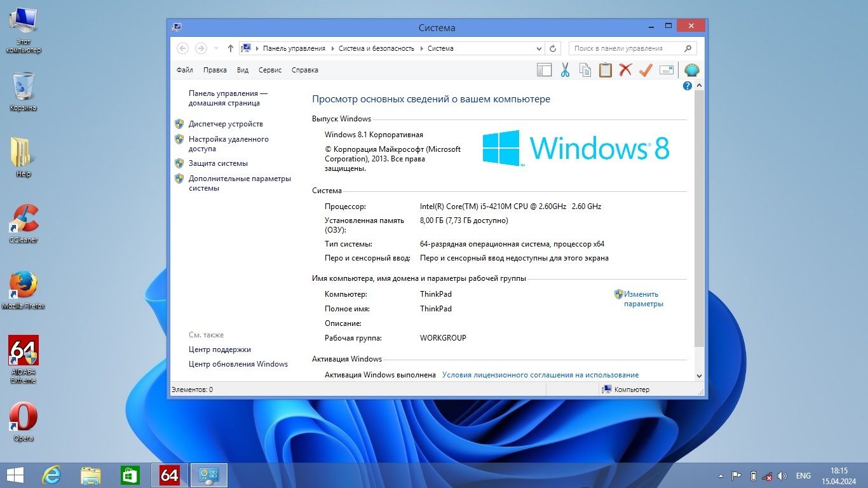Click the volume speaker tray icon

pos(782,476)
